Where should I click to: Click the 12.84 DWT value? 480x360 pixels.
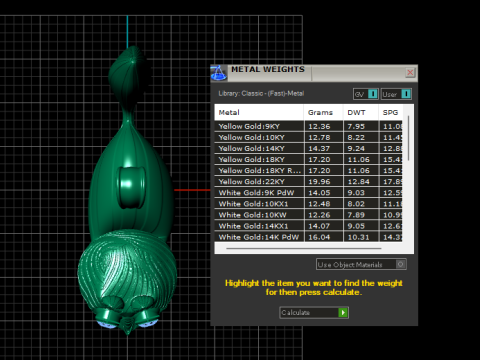click(x=359, y=182)
